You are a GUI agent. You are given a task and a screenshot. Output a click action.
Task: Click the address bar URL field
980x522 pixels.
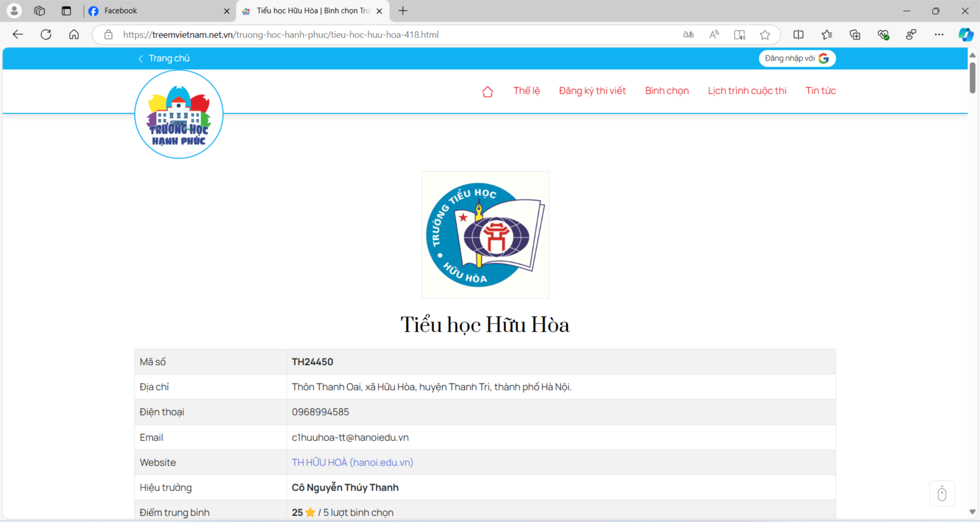(365, 35)
